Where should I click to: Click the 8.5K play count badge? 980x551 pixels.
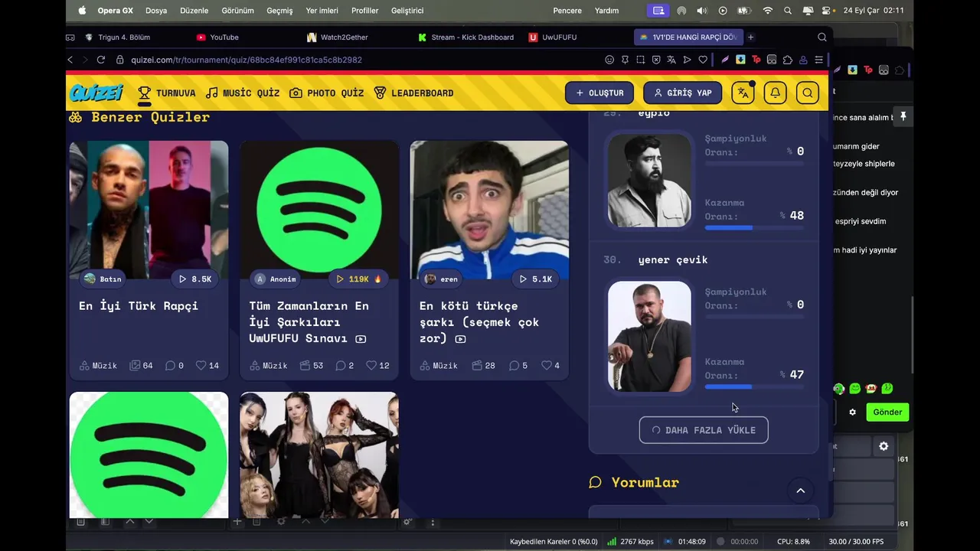tap(195, 279)
